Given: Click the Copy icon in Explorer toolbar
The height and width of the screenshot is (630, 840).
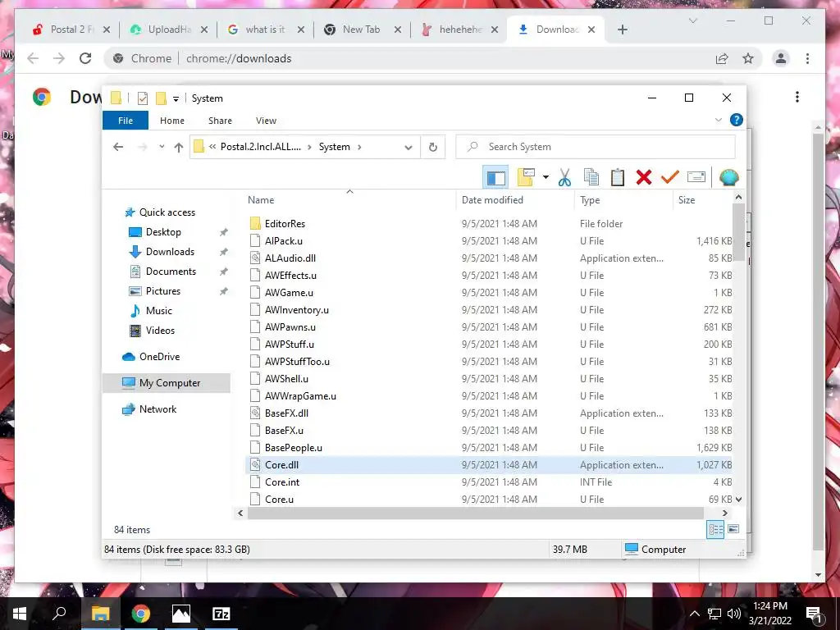Looking at the screenshot, I should (x=591, y=177).
